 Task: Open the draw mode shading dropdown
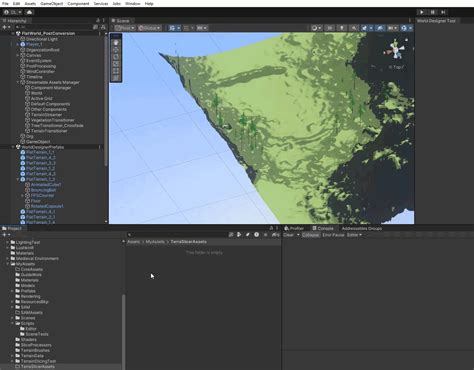click(316, 28)
